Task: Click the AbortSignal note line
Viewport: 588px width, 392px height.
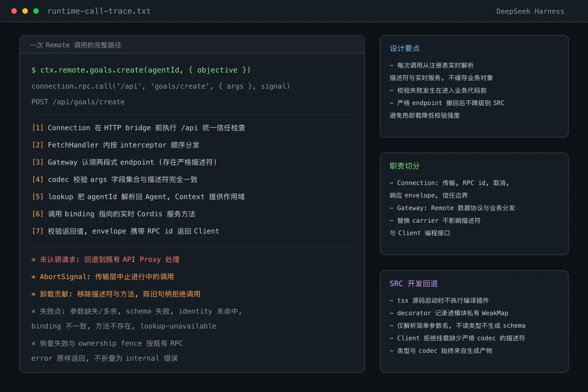Action: (103, 277)
